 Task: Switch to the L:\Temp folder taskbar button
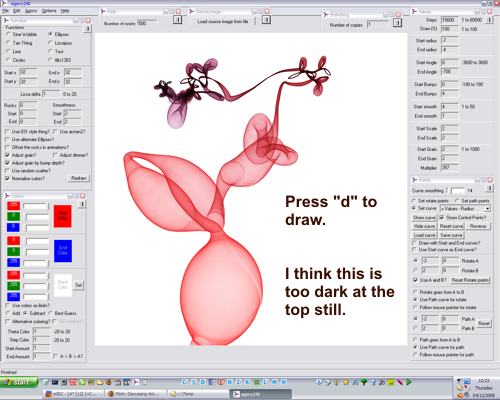click(198, 394)
